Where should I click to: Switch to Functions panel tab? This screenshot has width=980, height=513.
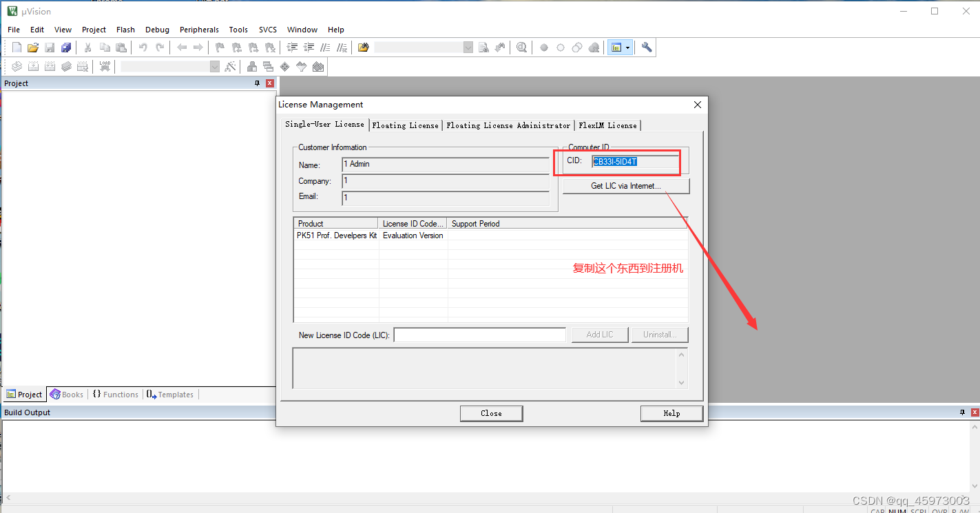coord(115,395)
